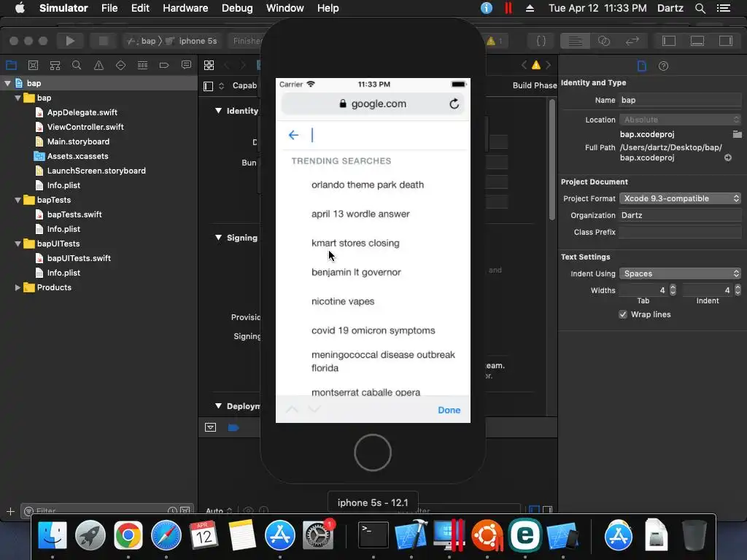Select Main.storyboard in navigator
The height and width of the screenshot is (560, 747).
coord(78,142)
